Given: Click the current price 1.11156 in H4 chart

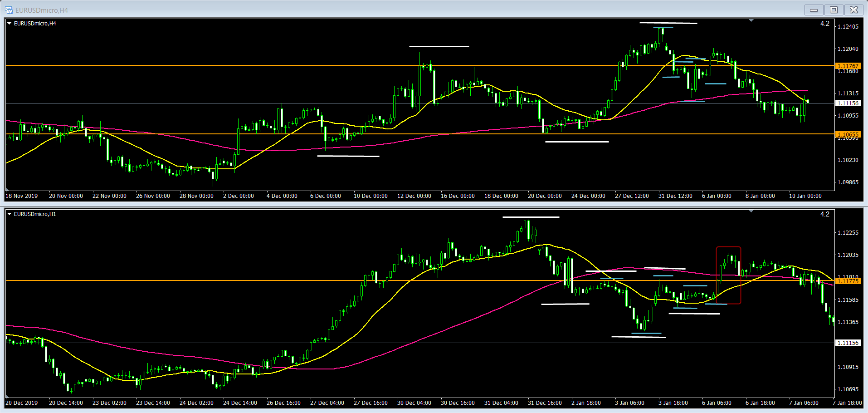Looking at the screenshot, I should coord(848,103).
